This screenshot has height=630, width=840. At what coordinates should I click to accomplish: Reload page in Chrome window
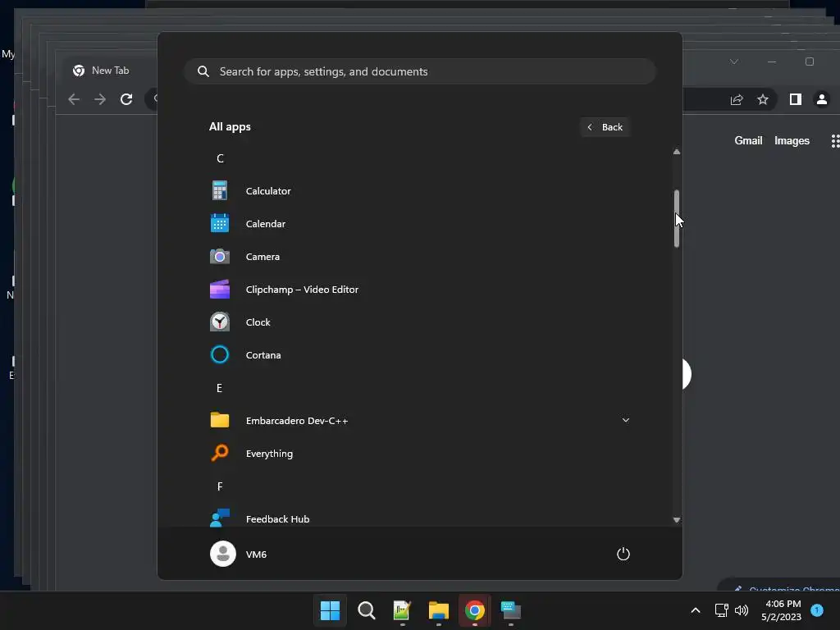pos(126,99)
